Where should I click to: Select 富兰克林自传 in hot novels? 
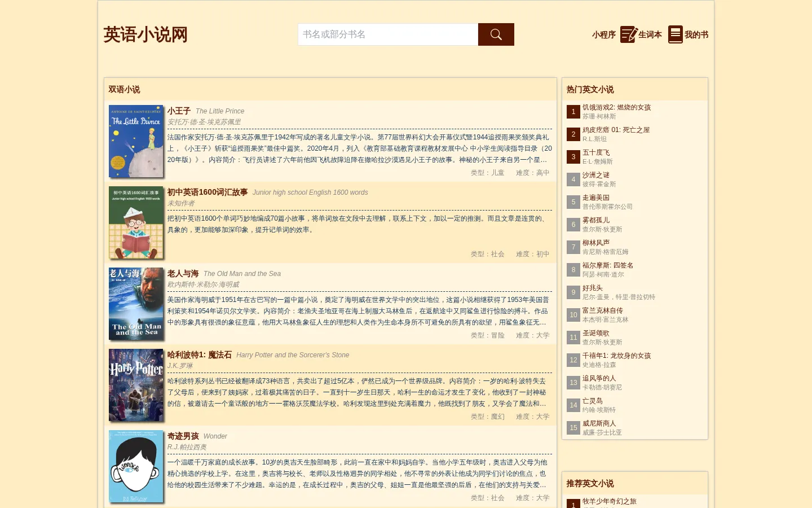click(x=603, y=310)
